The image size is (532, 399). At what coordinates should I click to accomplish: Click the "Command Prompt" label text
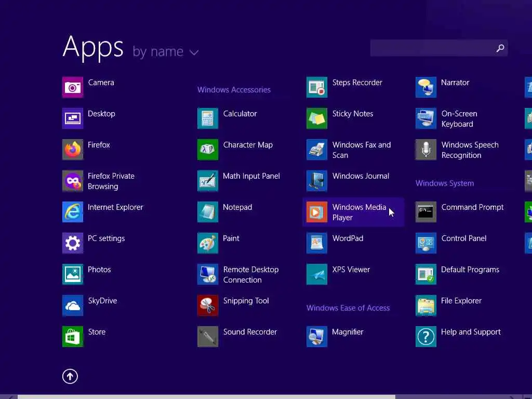click(472, 207)
